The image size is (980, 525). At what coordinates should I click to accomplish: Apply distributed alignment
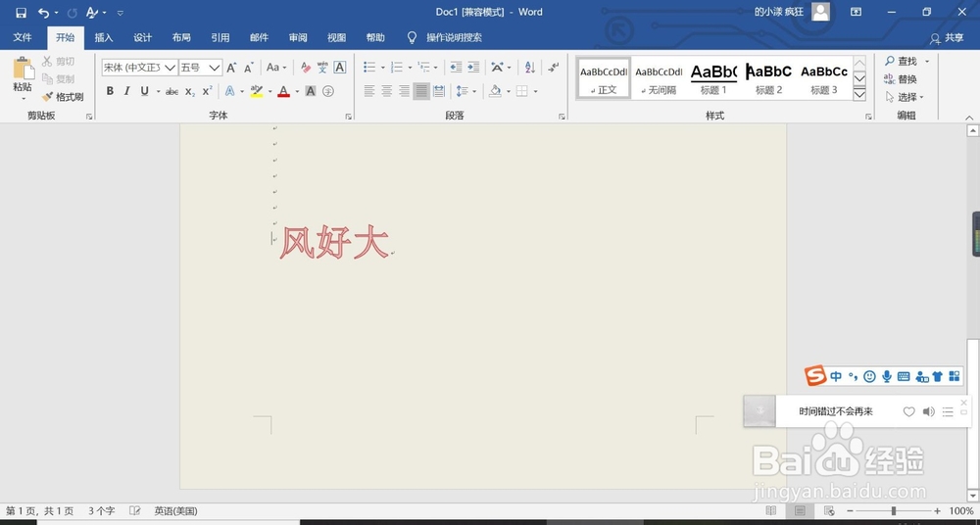(x=439, y=91)
